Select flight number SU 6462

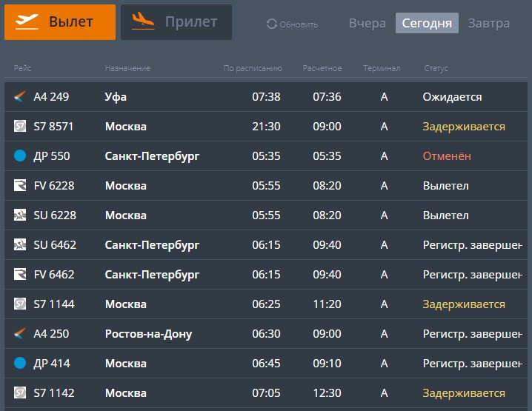coord(55,244)
